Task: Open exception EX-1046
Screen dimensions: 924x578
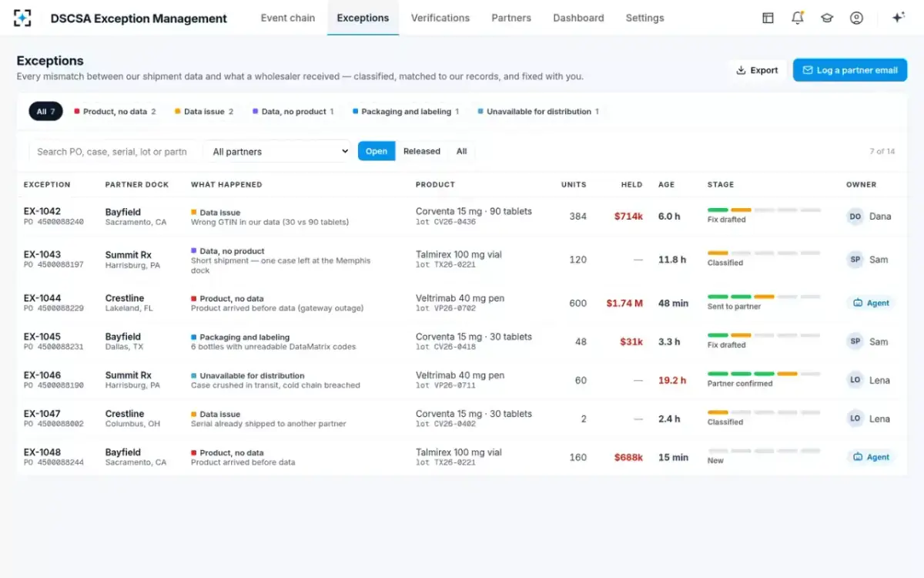Action: [42, 375]
